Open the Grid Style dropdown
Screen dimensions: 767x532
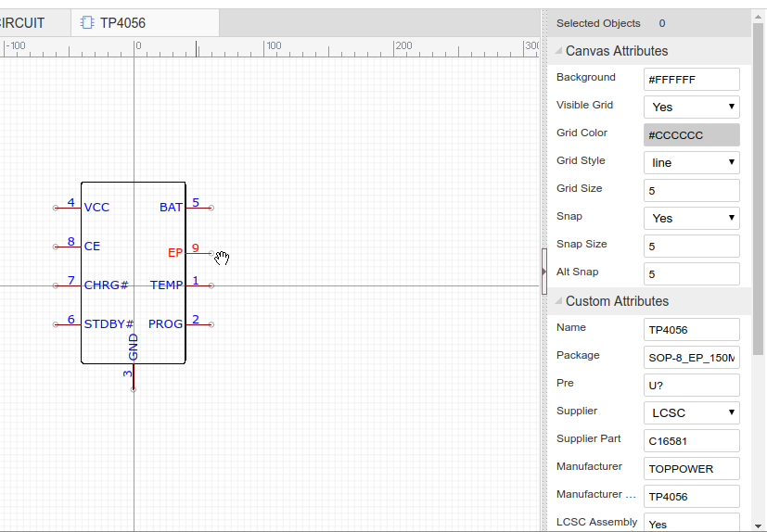point(691,163)
